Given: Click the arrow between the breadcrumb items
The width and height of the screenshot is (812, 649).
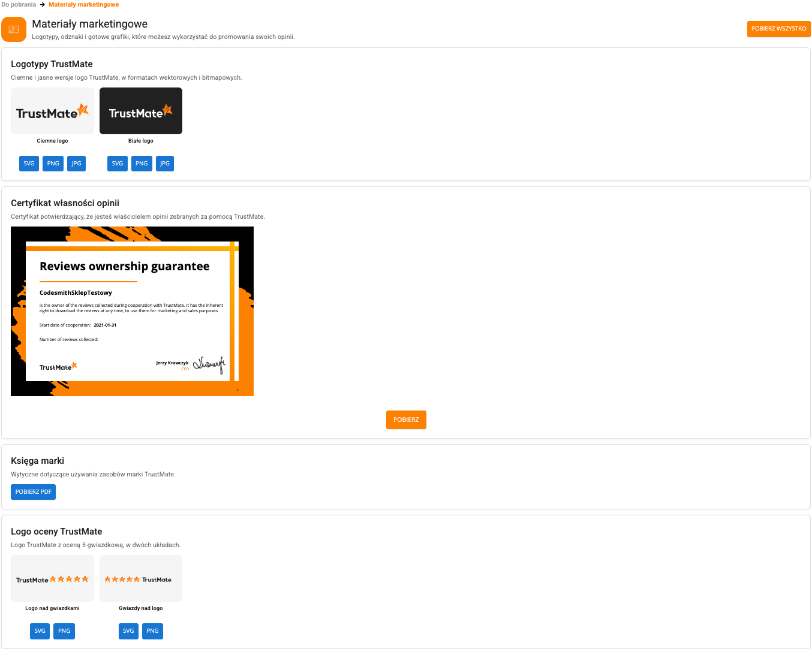Looking at the screenshot, I should [x=43, y=4].
